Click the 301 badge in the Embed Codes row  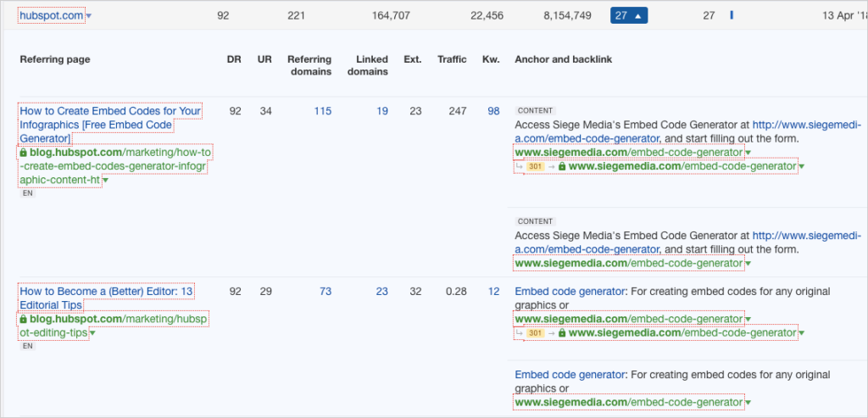(536, 166)
